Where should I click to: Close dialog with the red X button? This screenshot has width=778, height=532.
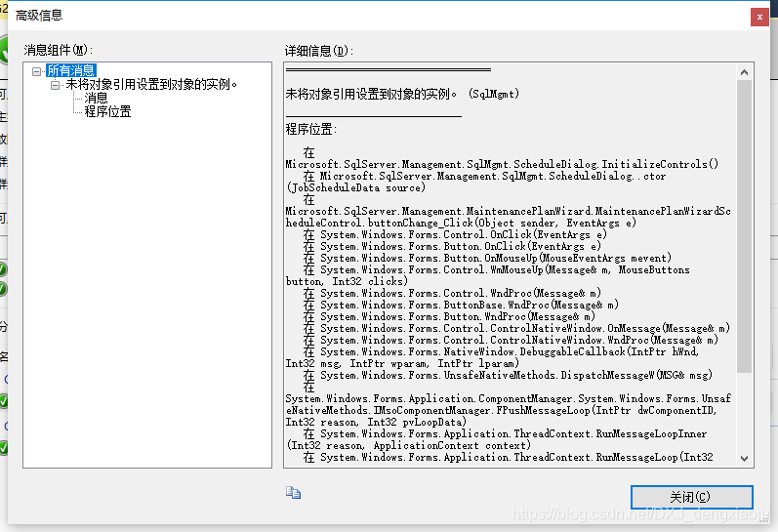coord(759,18)
